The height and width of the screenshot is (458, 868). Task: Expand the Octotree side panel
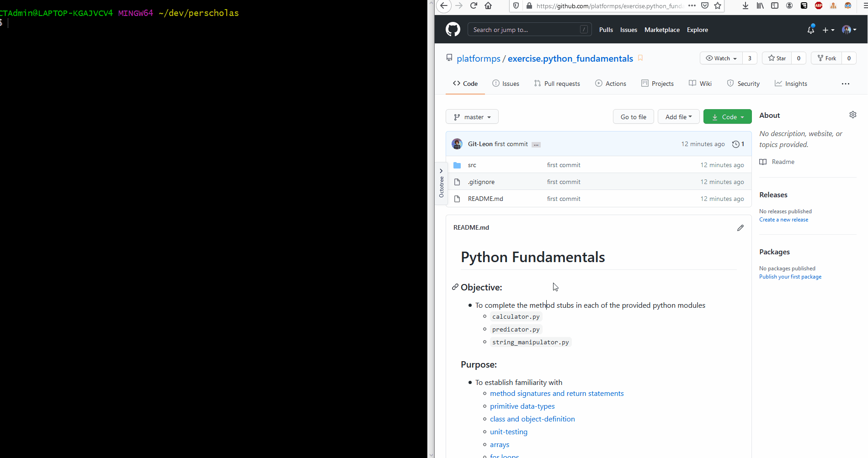pos(441,184)
